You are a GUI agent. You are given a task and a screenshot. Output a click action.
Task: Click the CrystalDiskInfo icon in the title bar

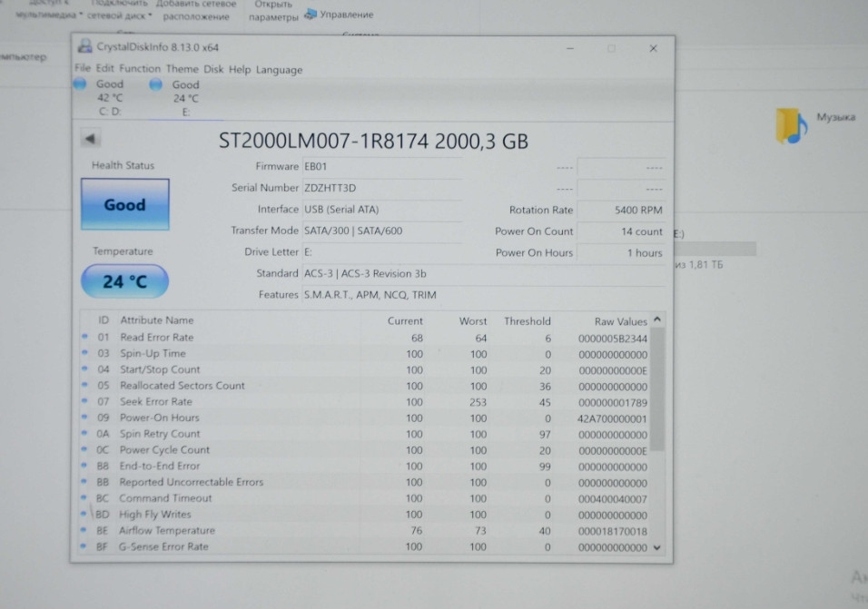click(x=84, y=45)
